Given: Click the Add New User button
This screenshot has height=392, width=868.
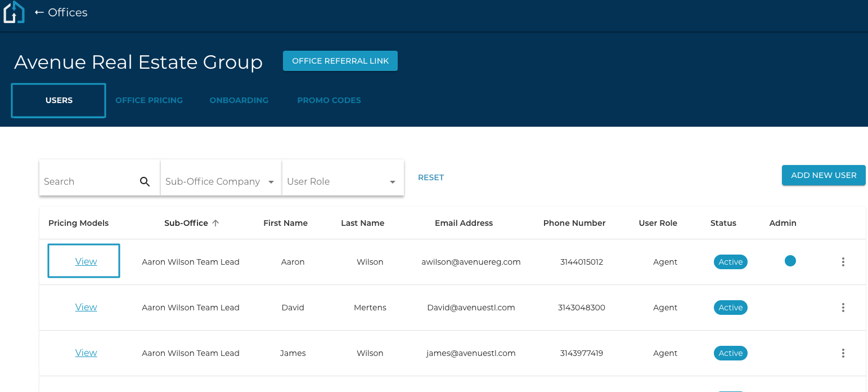Looking at the screenshot, I should click(x=824, y=175).
